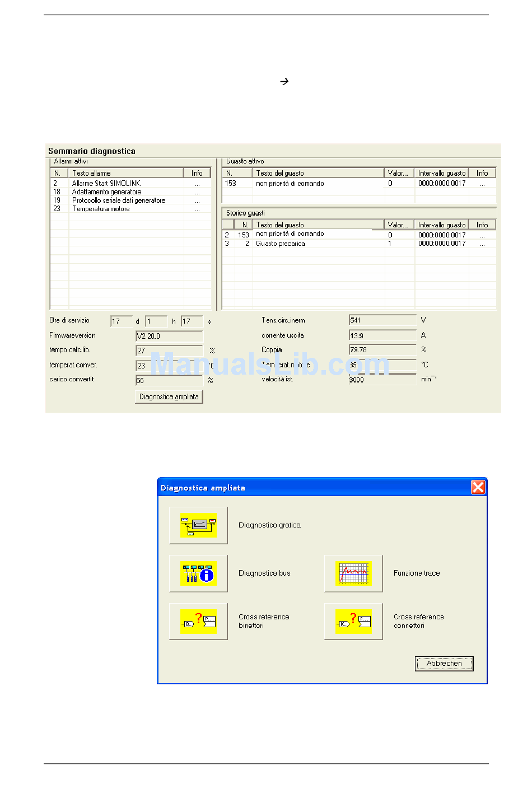Click the carico convertit value field

click(169, 380)
